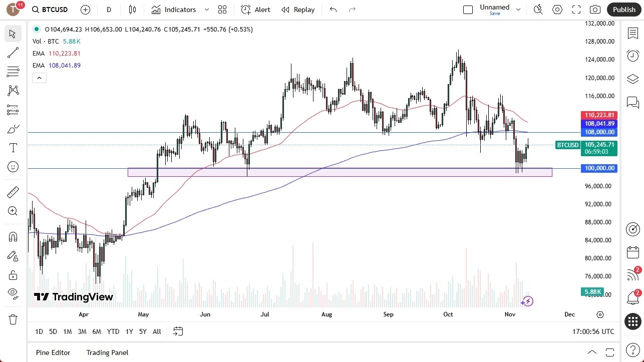Expand the Unnamed layout dropdown
The height and width of the screenshot is (362, 644).
coord(518,9)
